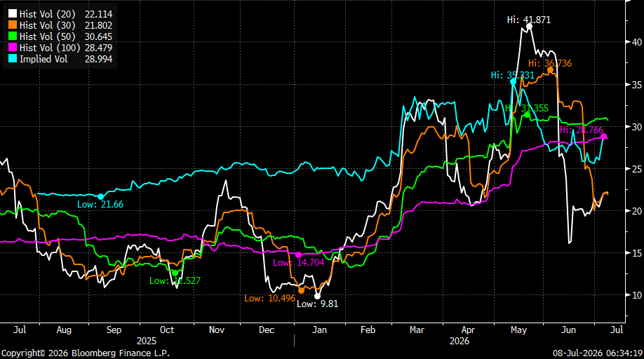Viewport: 644px width, 359px height.
Task: Click the magenta Hi: 28.766 marker dot
Action: pyautogui.click(x=603, y=137)
